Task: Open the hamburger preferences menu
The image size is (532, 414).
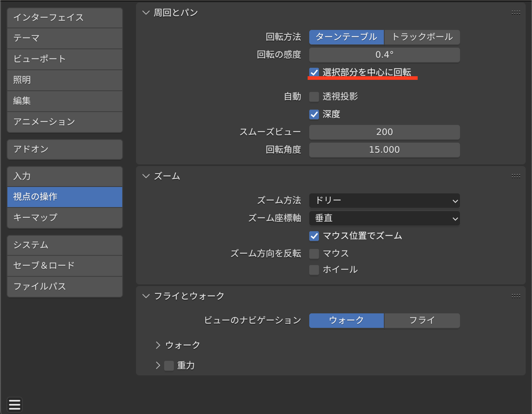Action: pos(15,405)
